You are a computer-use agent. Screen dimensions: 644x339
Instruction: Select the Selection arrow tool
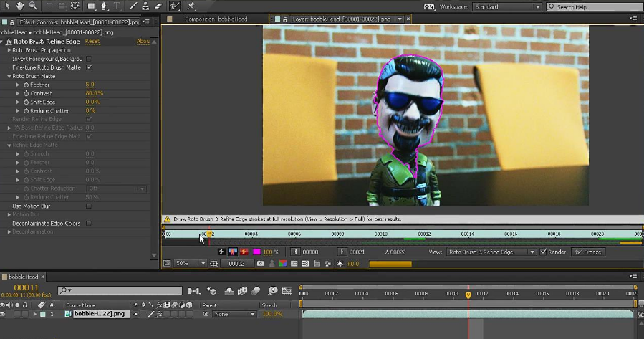tap(7, 6)
